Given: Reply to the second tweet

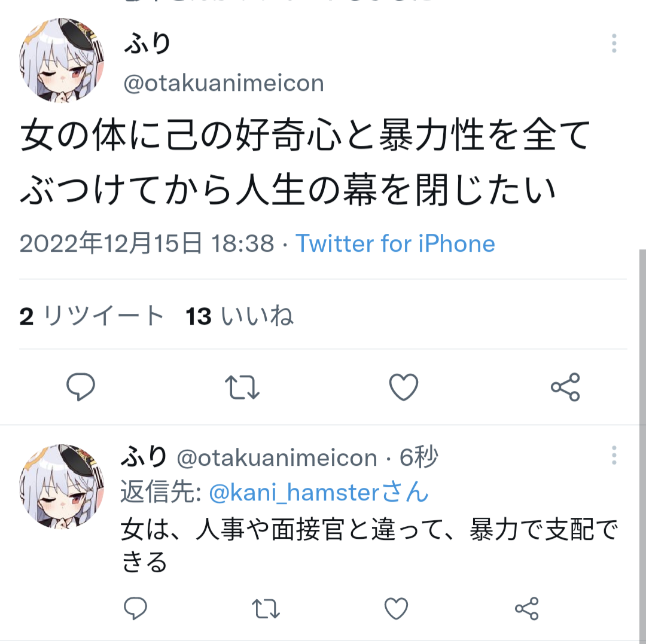Looking at the screenshot, I should [135, 608].
